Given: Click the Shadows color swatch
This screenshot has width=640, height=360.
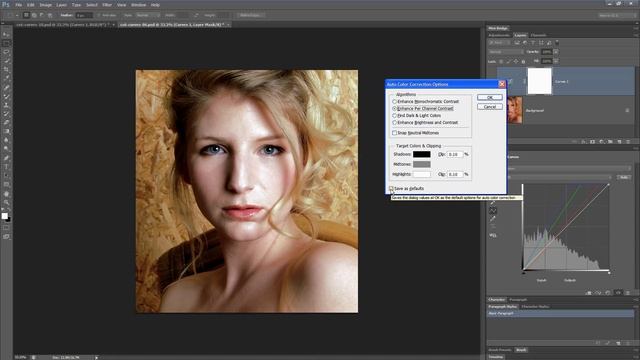Looking at the screenshot, I should click(x=422, y=154).
